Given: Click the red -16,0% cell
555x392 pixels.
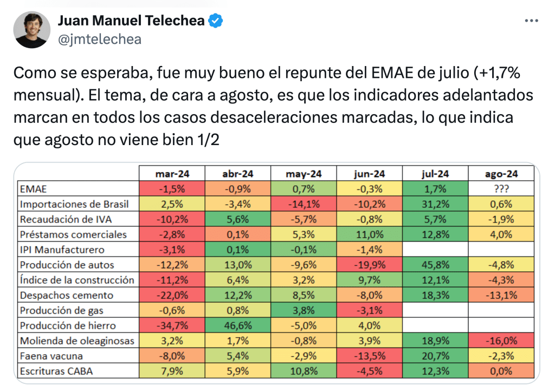Looking at the screenshot, I should coord(501,341).
